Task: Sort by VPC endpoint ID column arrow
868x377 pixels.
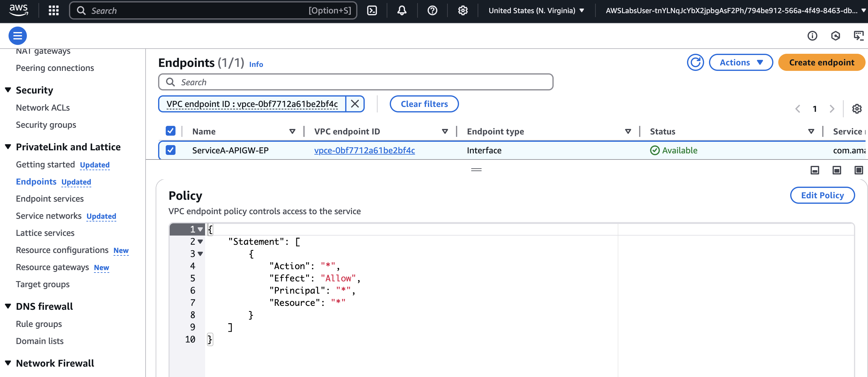Action: [x=445, y=131]
